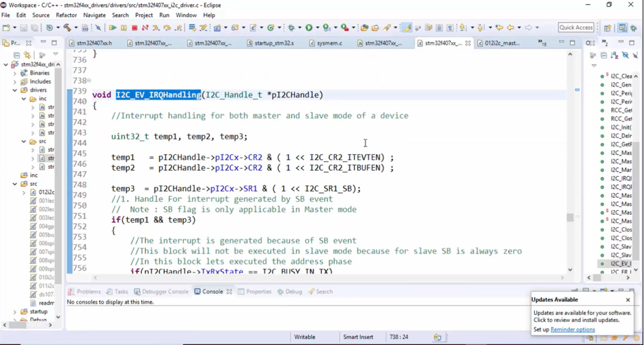Open the New file dropdown arrow
The image size is (644, 345).
click(x=14, y=27)
